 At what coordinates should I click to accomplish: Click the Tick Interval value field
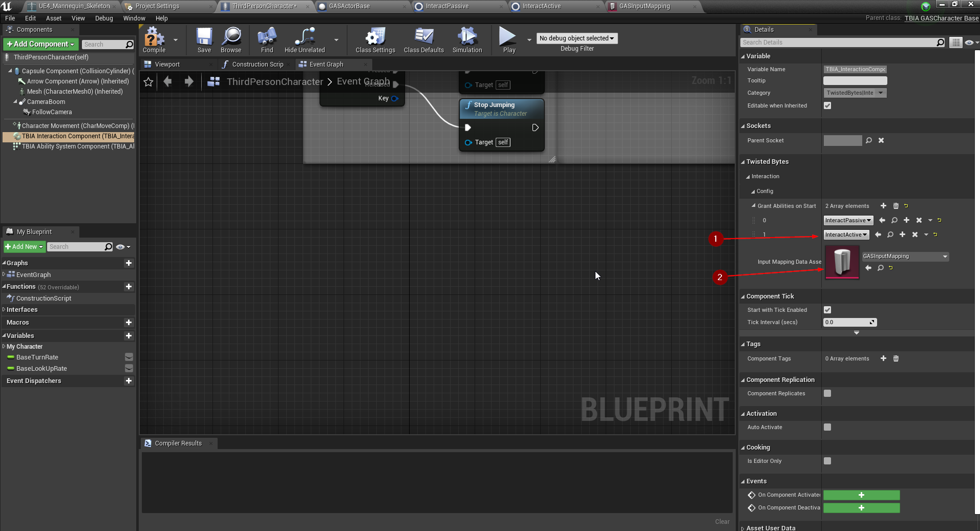(x=850, y=322)
